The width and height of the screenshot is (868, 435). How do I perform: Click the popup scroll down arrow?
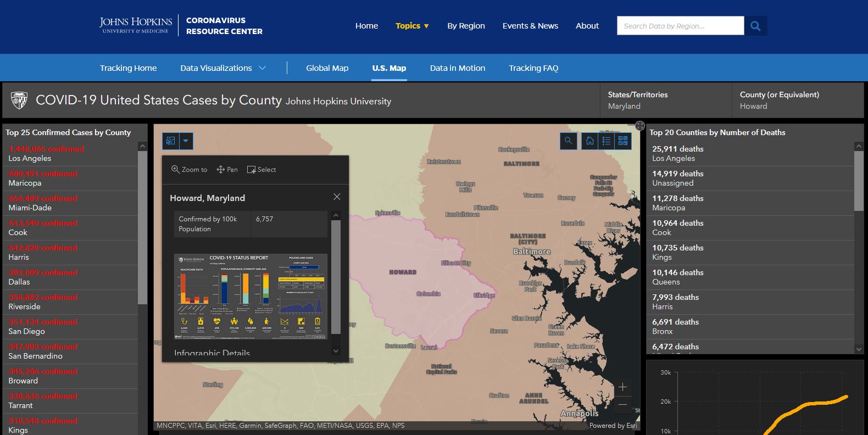(336, 351)
